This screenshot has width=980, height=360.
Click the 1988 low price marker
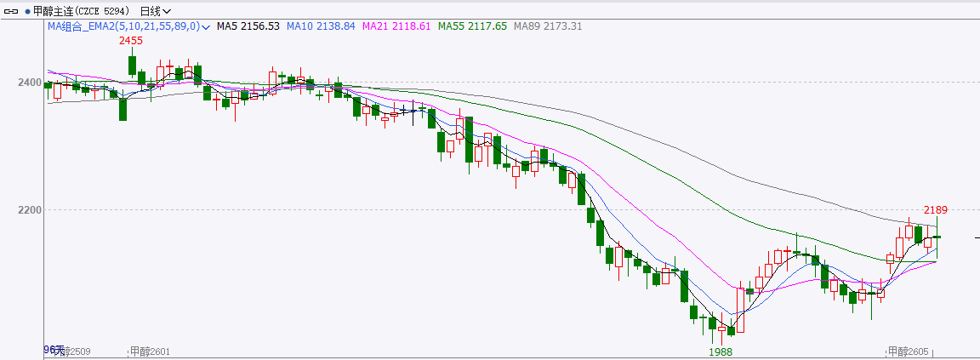point(721,351)
